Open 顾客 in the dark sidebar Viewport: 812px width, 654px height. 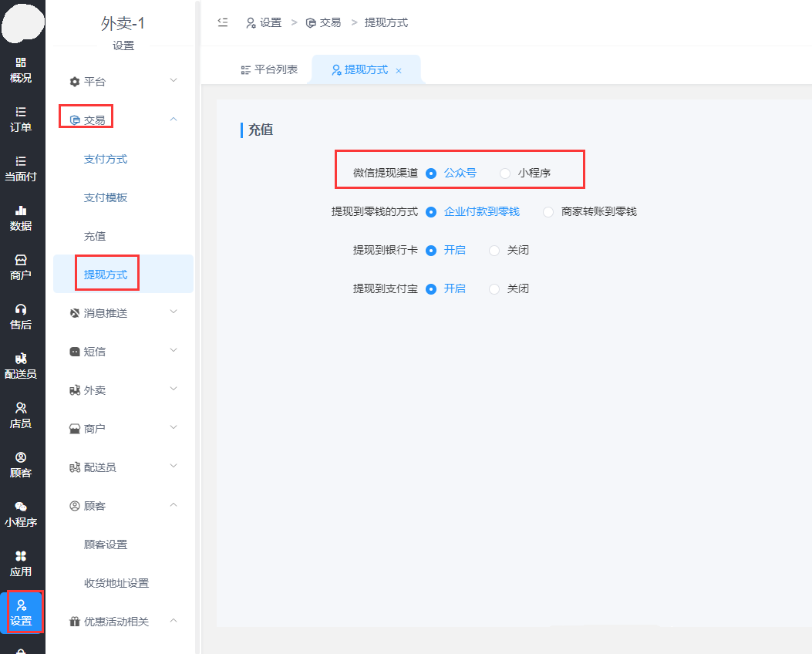pyautogui.click(x=21, y=465)
